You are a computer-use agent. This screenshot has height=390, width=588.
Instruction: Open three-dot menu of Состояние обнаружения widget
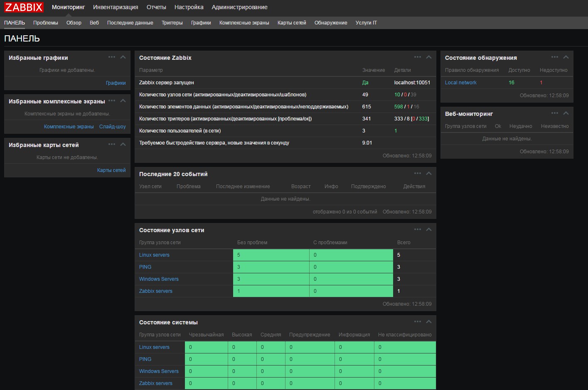pyautogui.click(x=554, y=57)
